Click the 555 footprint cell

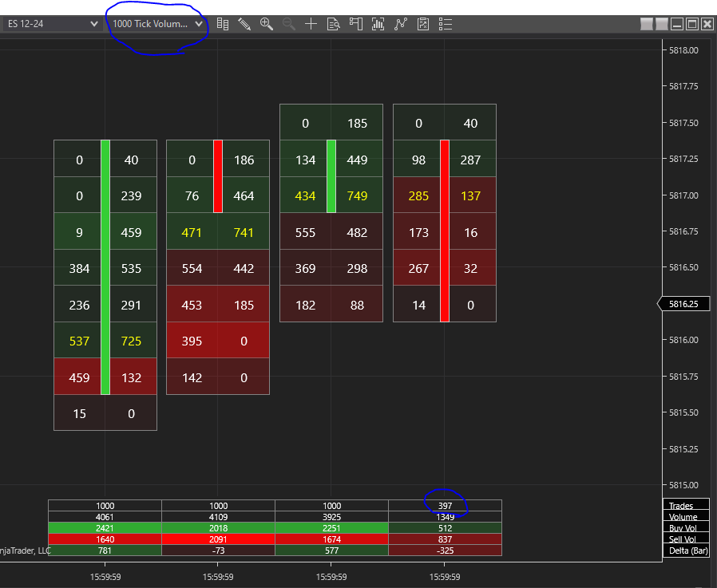coord(305,232)
